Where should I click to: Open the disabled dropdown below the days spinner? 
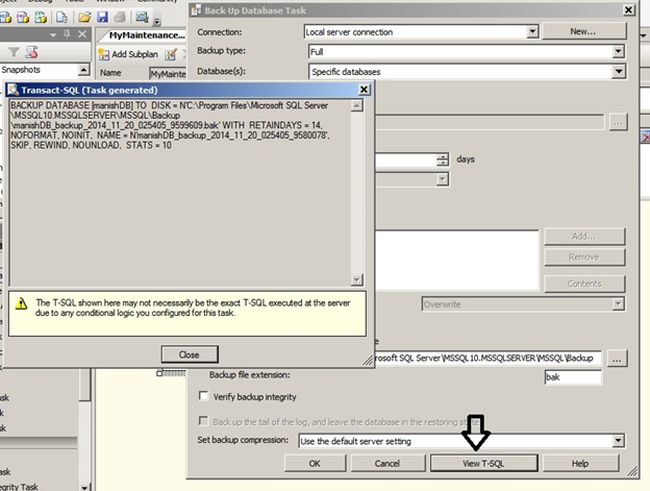pos(443,179)
